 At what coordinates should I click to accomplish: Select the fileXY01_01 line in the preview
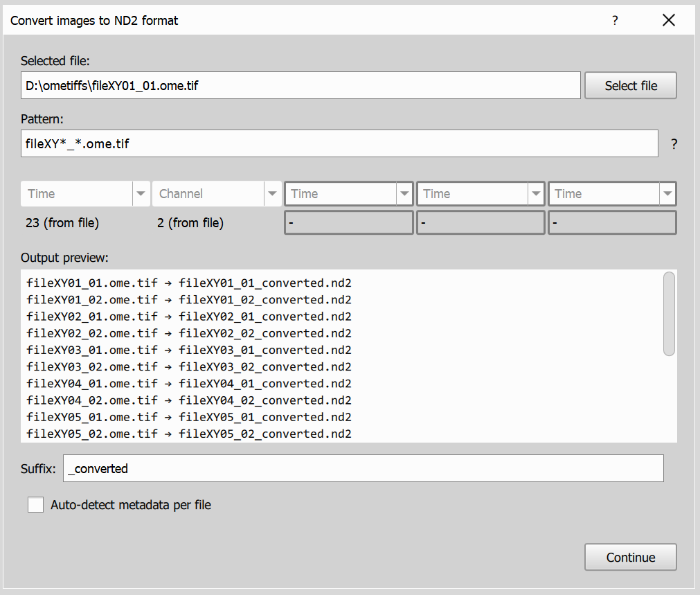pos(188,283)
